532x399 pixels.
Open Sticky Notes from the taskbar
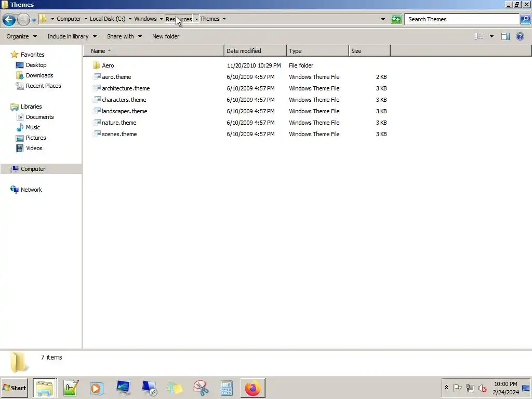[x=175, y=388]
